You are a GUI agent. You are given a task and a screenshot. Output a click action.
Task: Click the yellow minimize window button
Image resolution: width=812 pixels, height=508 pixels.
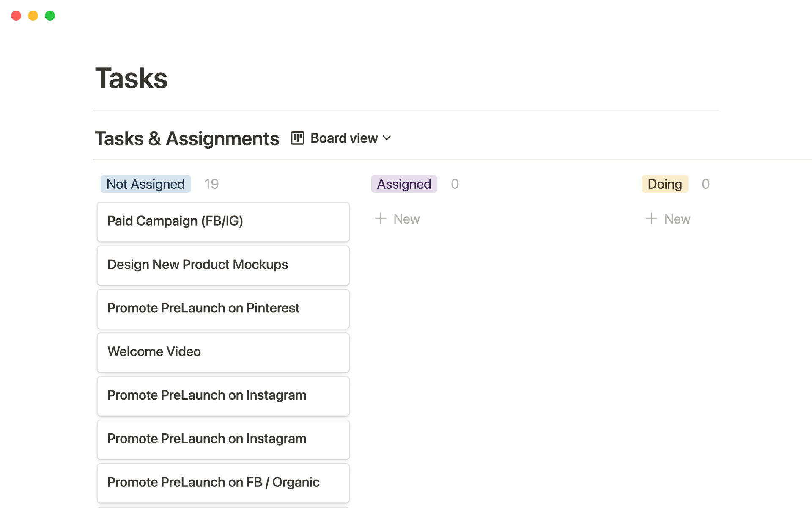[x=33, y=16]
